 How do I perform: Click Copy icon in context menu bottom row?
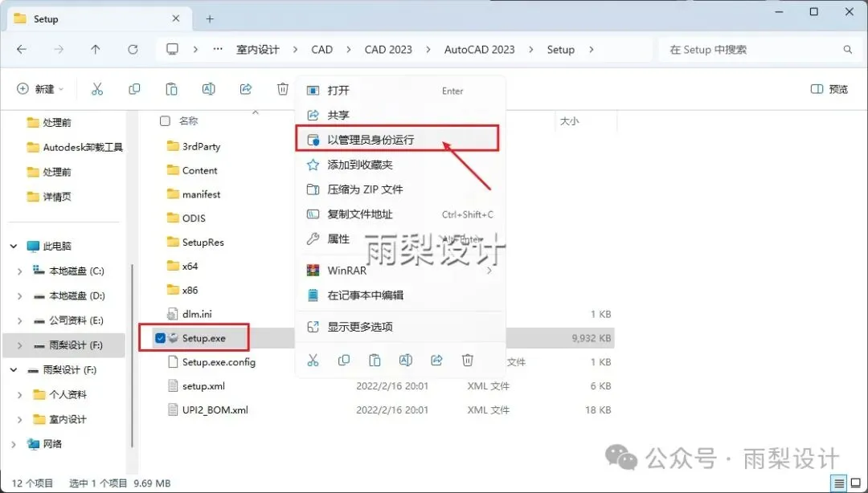(344, 361)
